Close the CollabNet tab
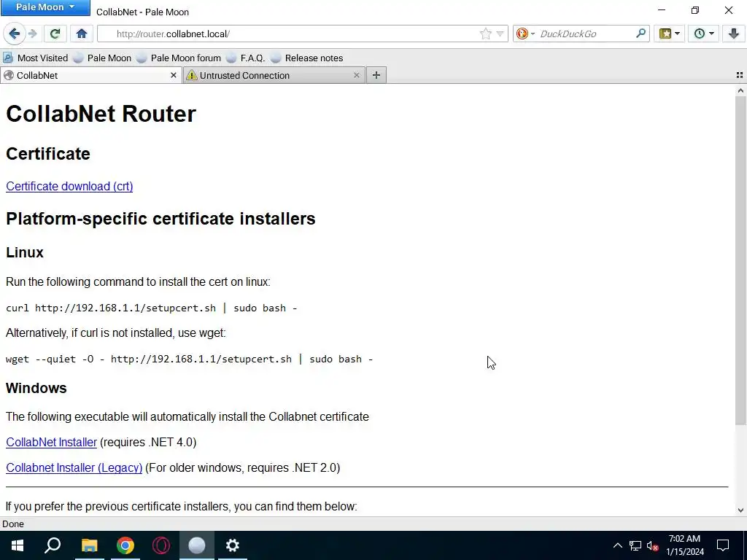Viewport: 747px width, 560px height. tap(174, 75)
